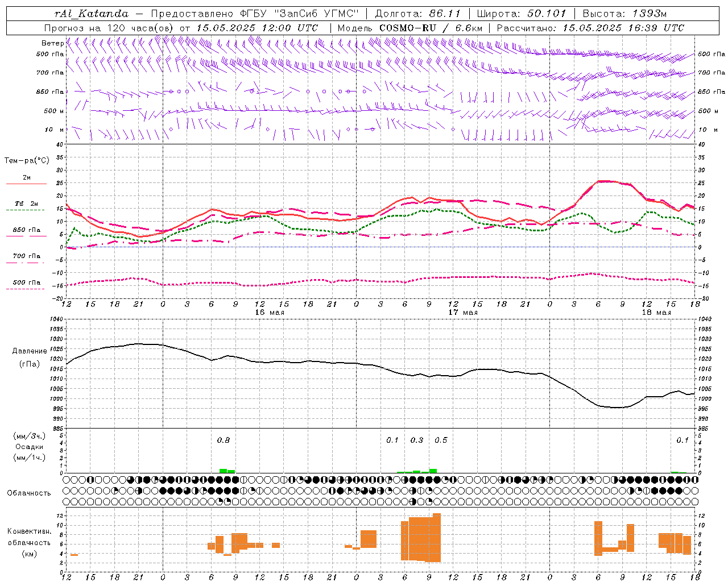728x582 pixels.
Task: Click the Облачность cloud cover label
Action: 29,493
